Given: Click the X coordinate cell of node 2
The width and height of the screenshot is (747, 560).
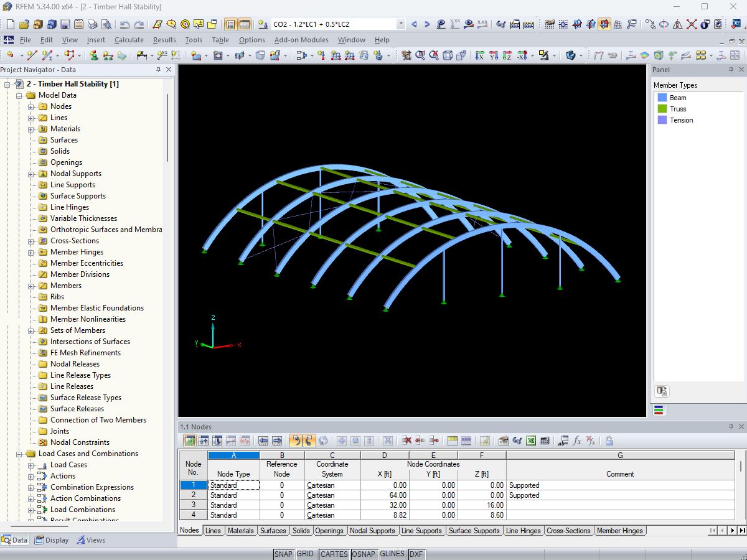Looking at the screenshot, I should 384,495.
